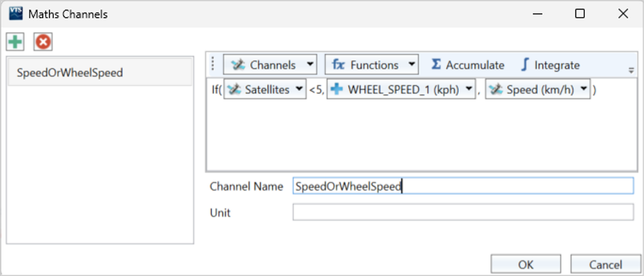Maximize the Maths Channels window
644x276 pixels.
580,14
